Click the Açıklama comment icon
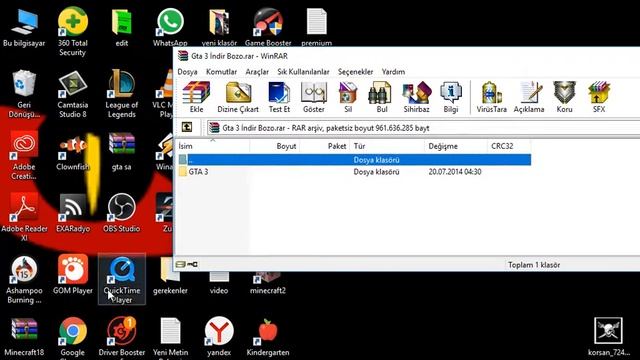 [x=529, y=97]
